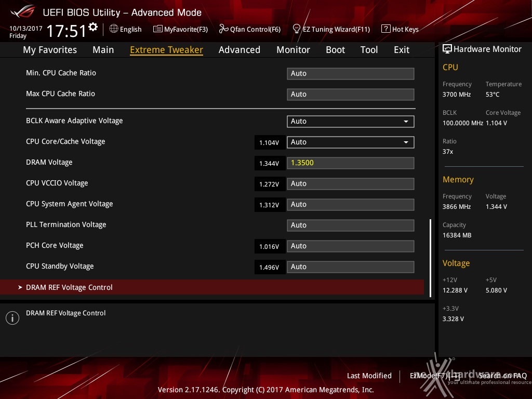
Task: Click the 53°C temperature value
Action: (x=493, y=95)
